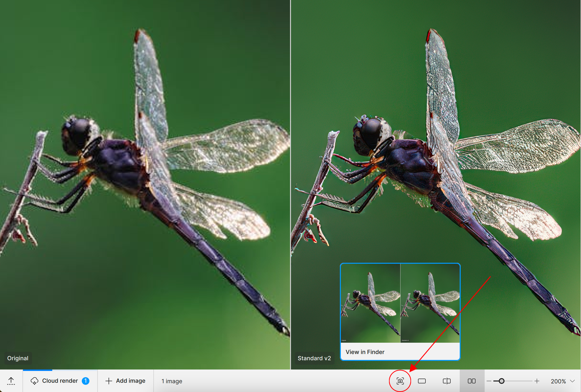
Task: Click the 1 image counter text
Action: coord(172,381)
